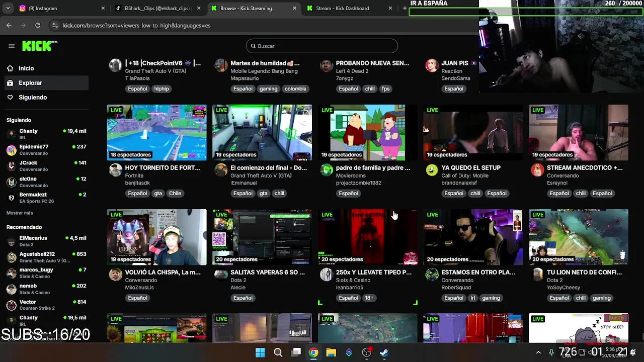Viewport: 644px width, 362px height.
Task: Click MiloZeusLis channel avatar
Action: pos(116,275)
